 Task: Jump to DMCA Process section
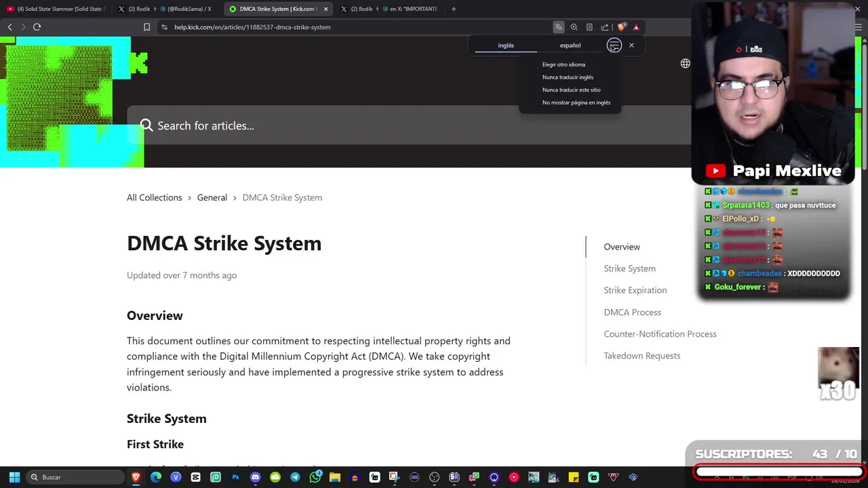tap(632, 312)
